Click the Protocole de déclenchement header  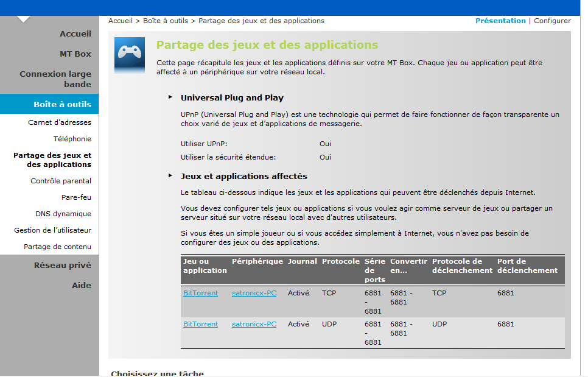coord(462,266)
